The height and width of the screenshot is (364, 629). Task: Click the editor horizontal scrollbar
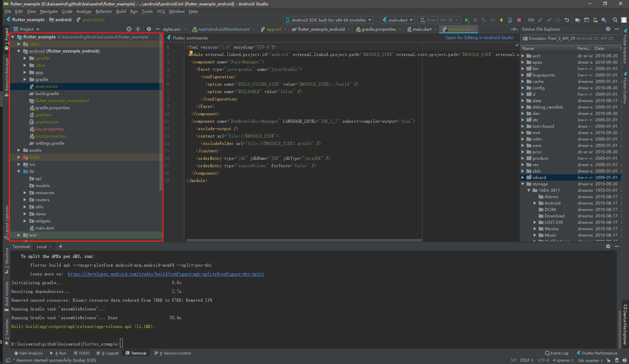pyautogui.click(x=304, y=240)
